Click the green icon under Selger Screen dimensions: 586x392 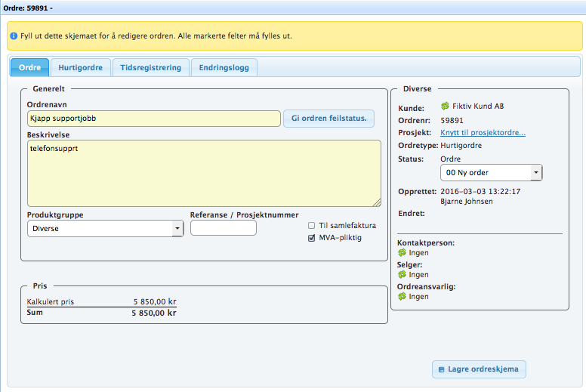[x=402, y=275]
